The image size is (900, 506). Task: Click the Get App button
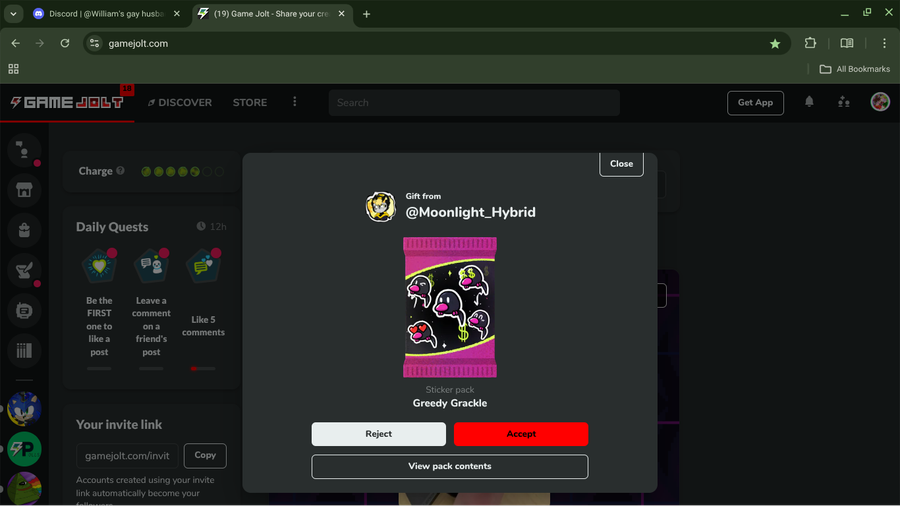(x=755, y=103)
